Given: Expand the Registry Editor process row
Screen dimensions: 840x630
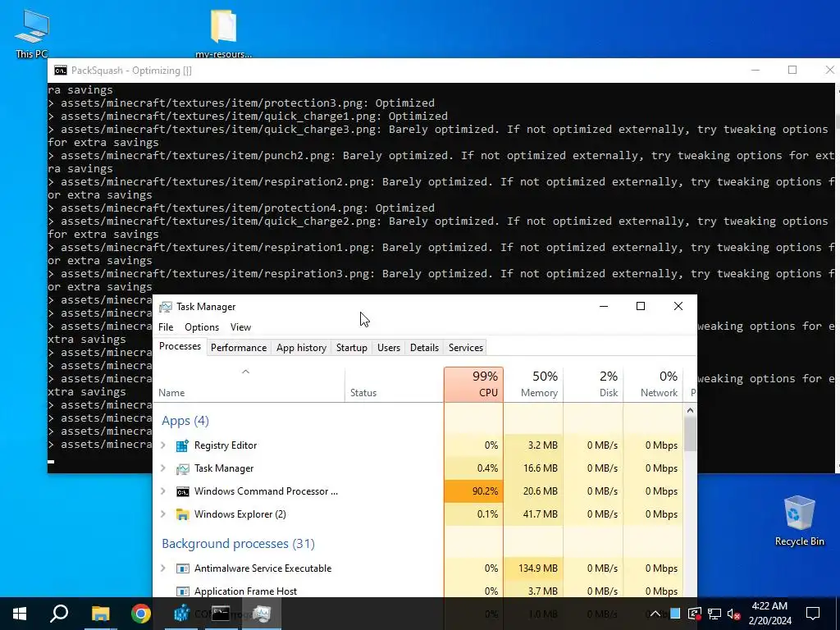Looking at the screenshot, I should click(163, 445).
